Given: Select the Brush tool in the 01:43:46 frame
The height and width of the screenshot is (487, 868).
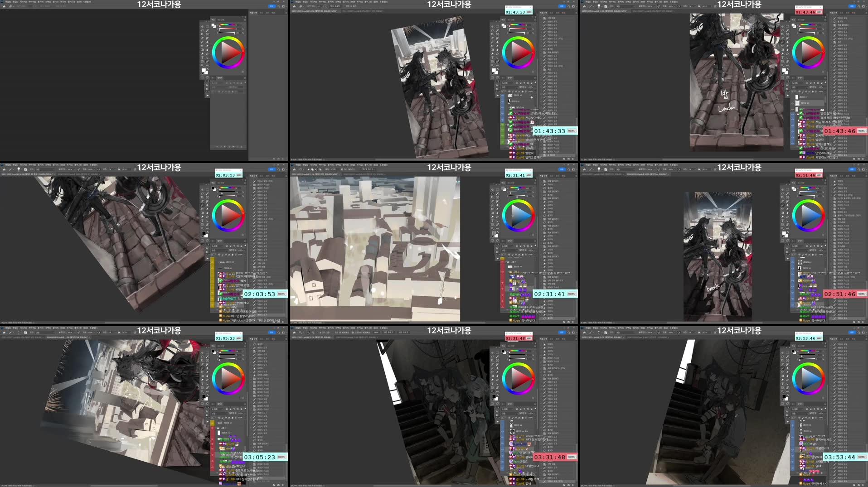Looking at the screenshot, I should coord(782,42).
